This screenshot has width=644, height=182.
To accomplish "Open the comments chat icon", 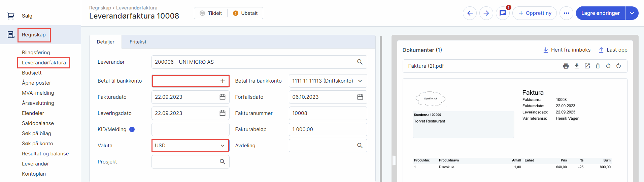I will tap(503, 13).
